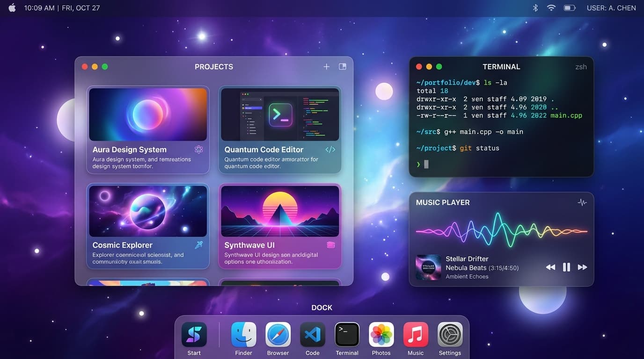Screen dimensions: 644x359
Task: Click the Stellar Drifter album art
Action: pos(428,267)
